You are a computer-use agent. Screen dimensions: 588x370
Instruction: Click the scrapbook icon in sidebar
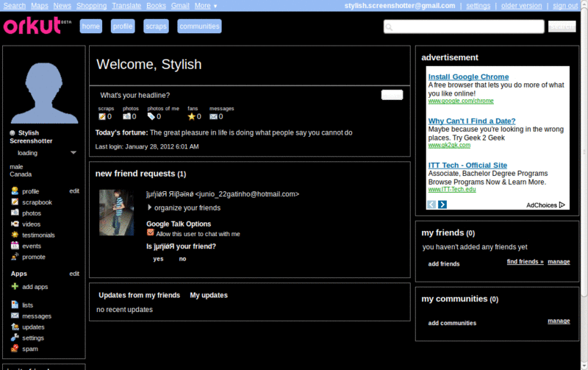(15, 202)
